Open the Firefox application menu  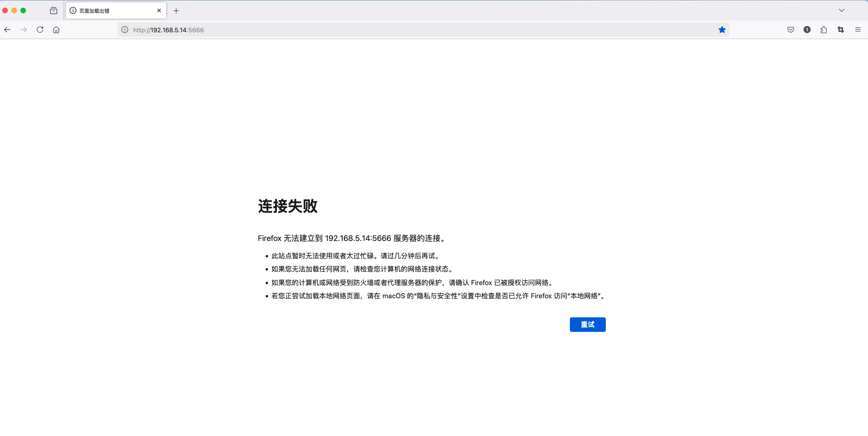(858, 30)
